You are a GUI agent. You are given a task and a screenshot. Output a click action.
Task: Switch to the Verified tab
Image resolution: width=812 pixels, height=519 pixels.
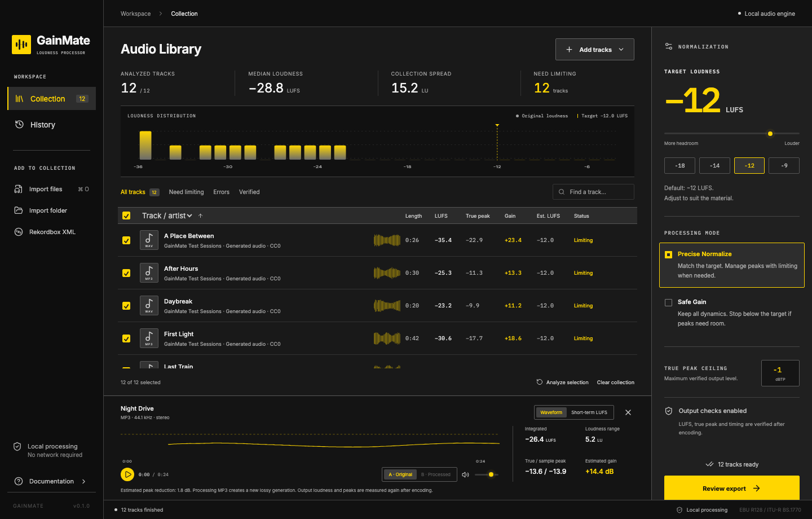(x=249, y=192)
